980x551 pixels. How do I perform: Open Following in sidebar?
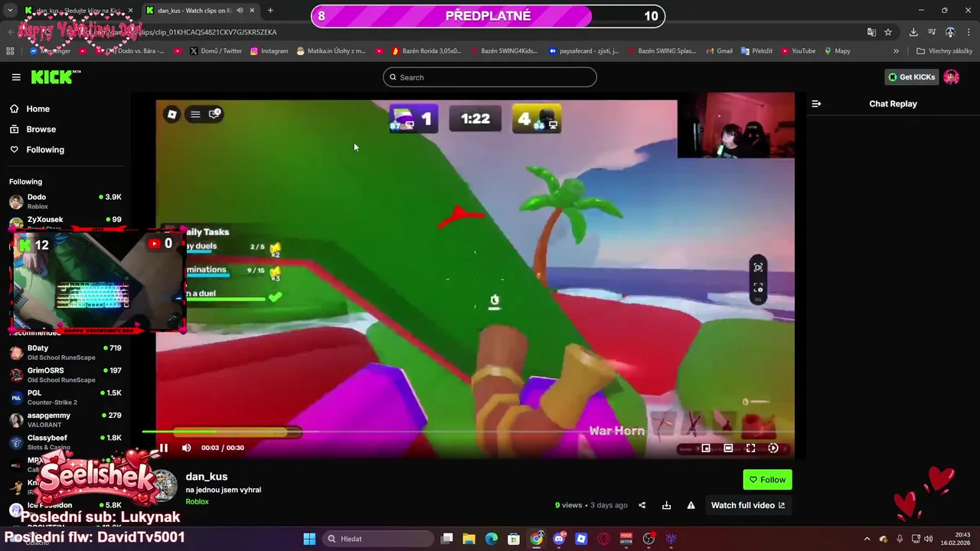(45, 149)
